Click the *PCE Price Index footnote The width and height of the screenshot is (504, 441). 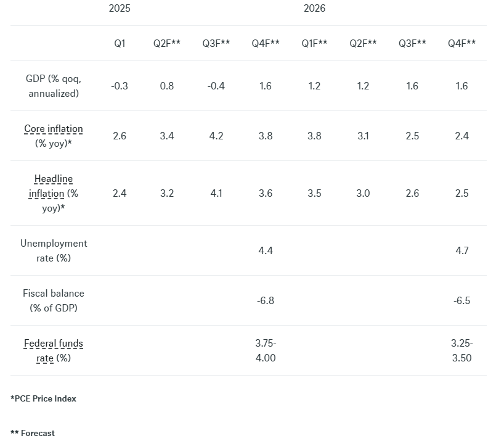coord(44,398)
